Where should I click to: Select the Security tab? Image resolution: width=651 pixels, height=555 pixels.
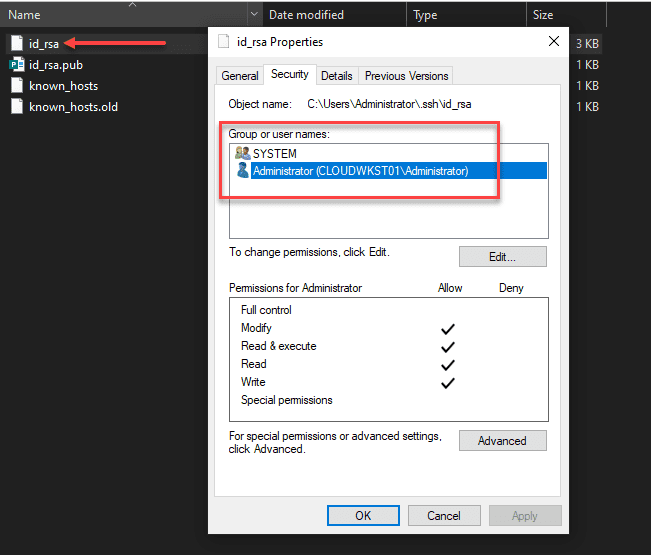(290, 75)
